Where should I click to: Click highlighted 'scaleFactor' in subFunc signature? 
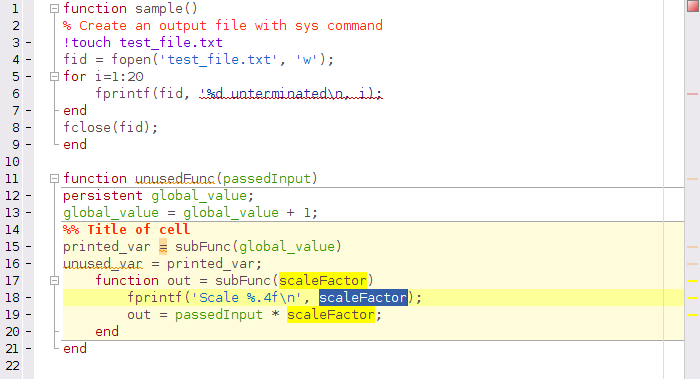pyautogui.click(x=323, y=280)
